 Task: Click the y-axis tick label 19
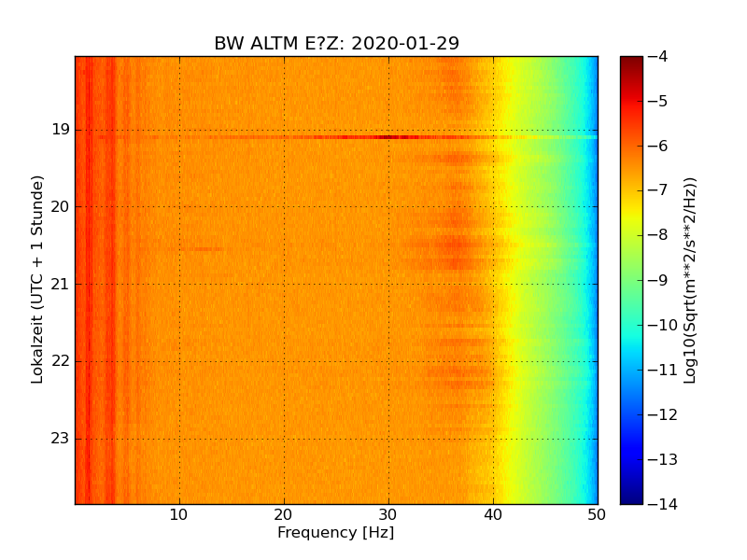[61, 130]
